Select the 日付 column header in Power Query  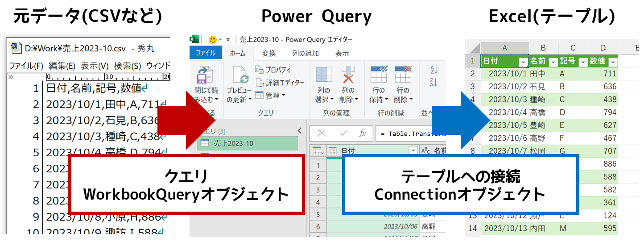[x=373, y=151]
